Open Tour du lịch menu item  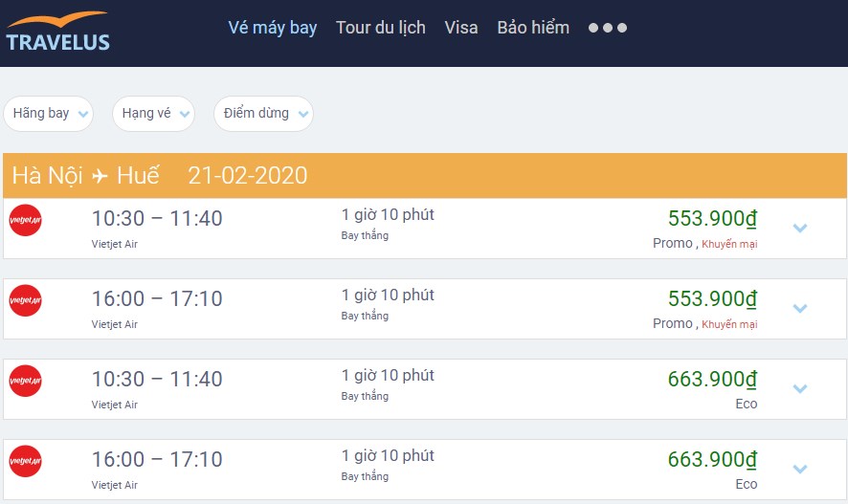(381, 28)
